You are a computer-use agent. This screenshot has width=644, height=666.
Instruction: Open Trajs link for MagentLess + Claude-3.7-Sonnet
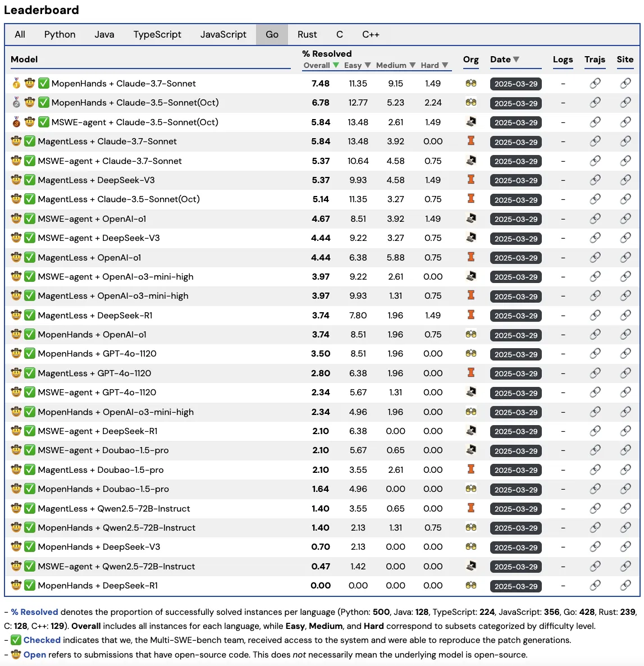pos(595,141)
